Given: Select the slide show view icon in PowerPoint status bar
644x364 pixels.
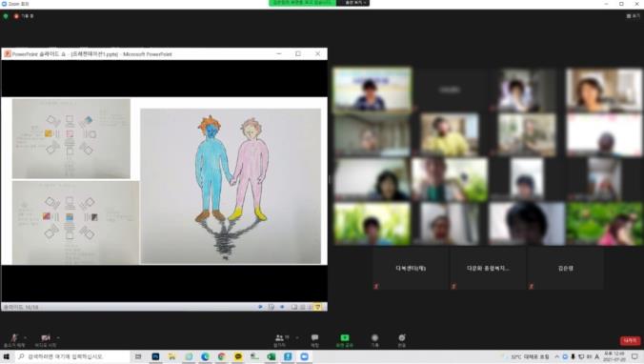Looking at the screenshot, I should point(317,307).
